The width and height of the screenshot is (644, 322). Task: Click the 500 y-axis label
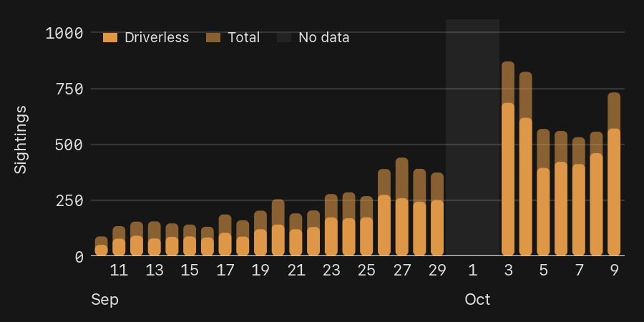click(x=69, y=145)
